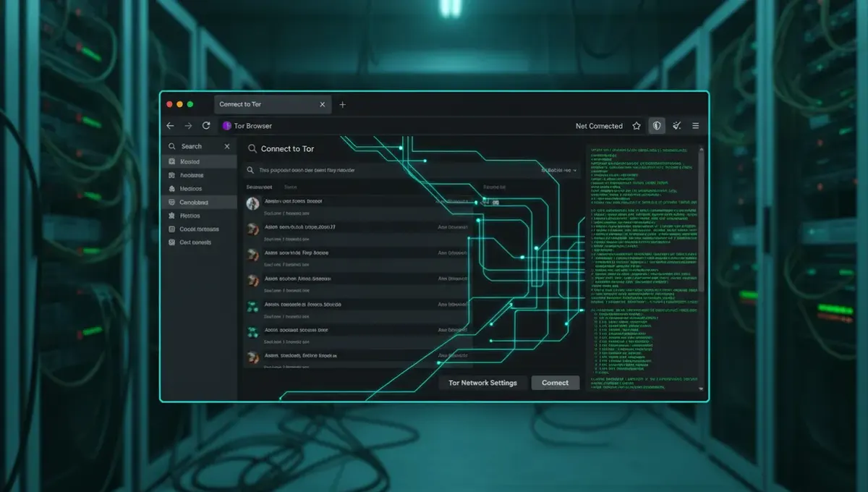Select the last sidebar item starting with 'Cect'

tap(198, 242)
